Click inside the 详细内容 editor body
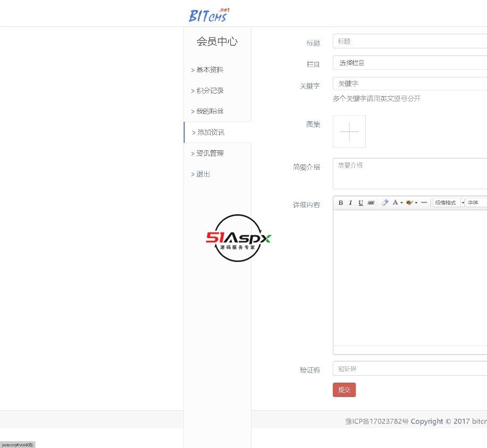Screen dimensions: 487x448 click(410, 277)
